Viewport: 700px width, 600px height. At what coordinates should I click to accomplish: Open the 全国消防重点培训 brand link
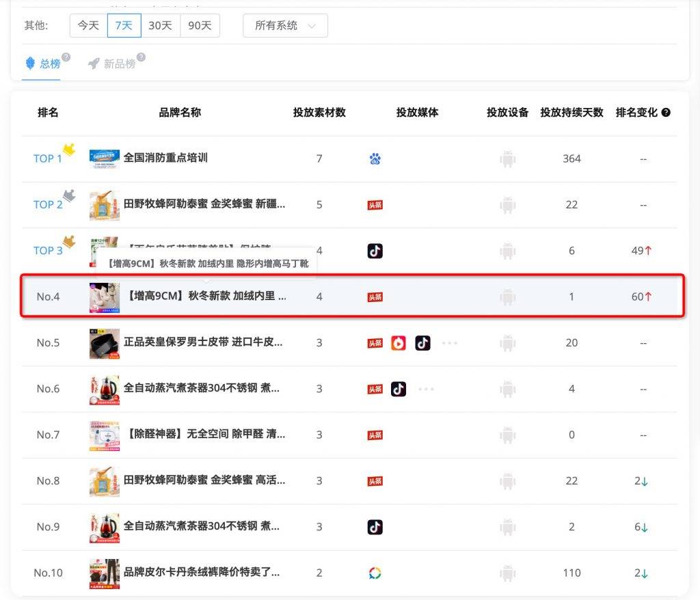pos(165,158)
